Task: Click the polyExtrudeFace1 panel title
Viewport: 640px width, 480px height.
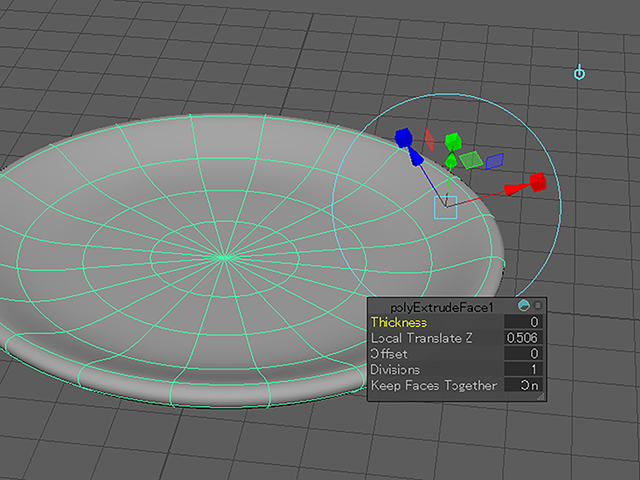Action: tap(442, 307)
